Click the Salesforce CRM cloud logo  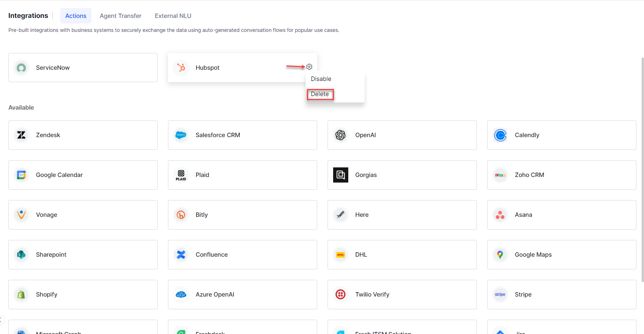click(181, 135)
